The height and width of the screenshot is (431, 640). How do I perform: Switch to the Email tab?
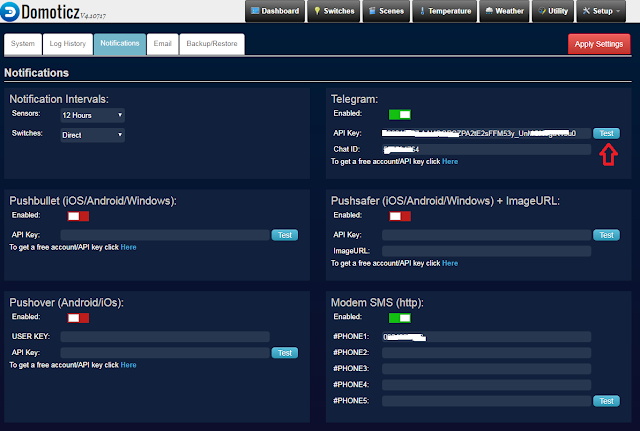pyautogui.click(x=162, y=44)
